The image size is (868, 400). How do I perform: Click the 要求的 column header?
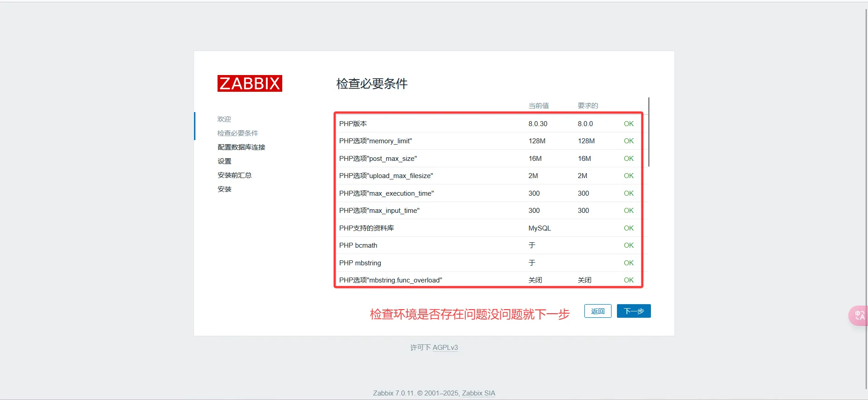coord(588,105)
